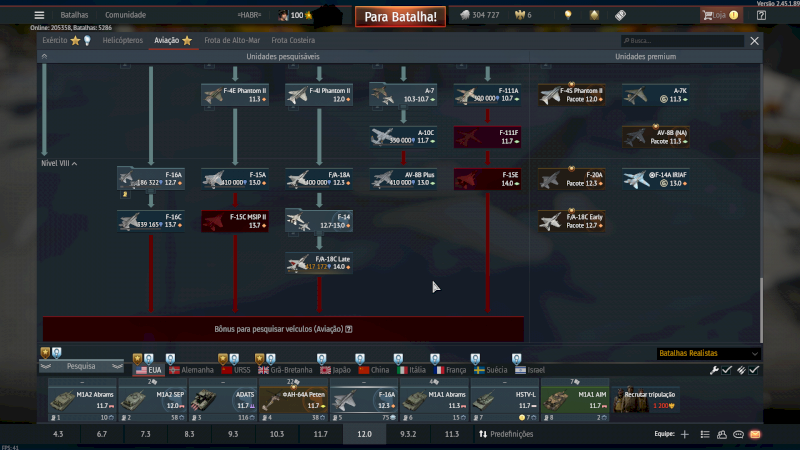Viewport: 800px width, 450px height.
Task: Click the Busca search field
Action: pos(683,41)
